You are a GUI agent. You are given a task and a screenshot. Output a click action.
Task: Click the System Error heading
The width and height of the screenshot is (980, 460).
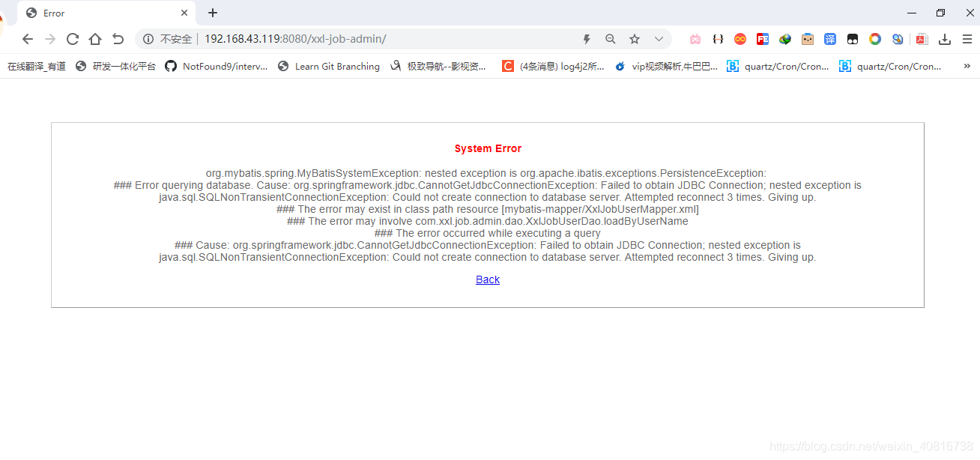tap(488, 148)
